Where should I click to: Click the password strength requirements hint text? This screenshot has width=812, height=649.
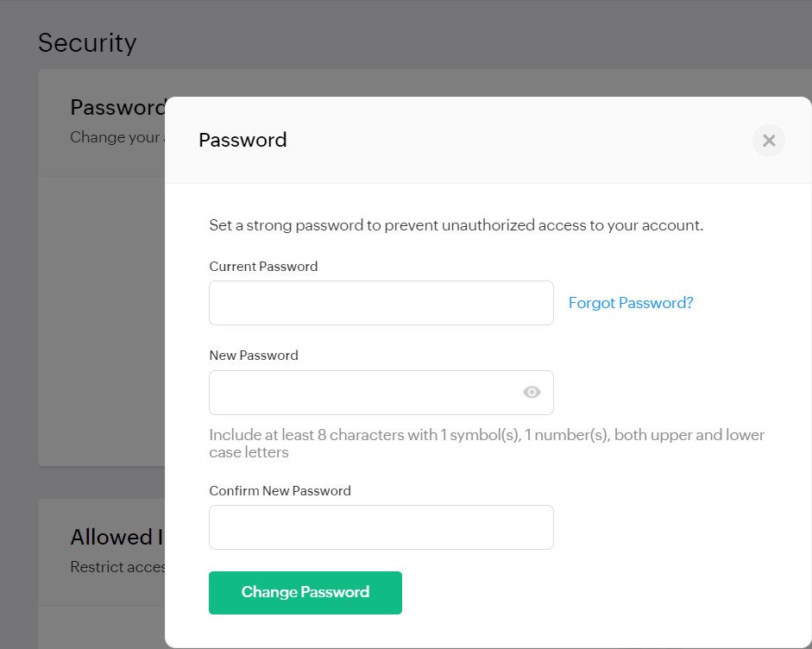click(x=486, y=443)
